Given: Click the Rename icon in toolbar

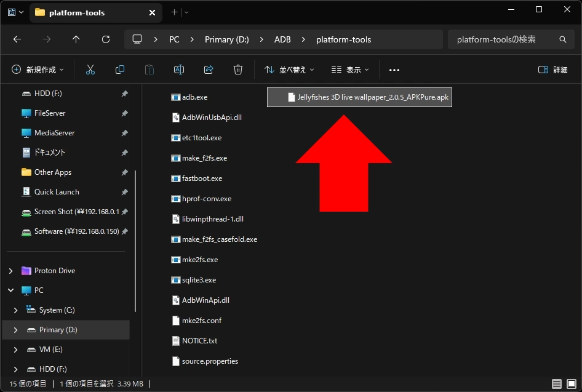Looking at the screenshot, I should pos(179,70).
